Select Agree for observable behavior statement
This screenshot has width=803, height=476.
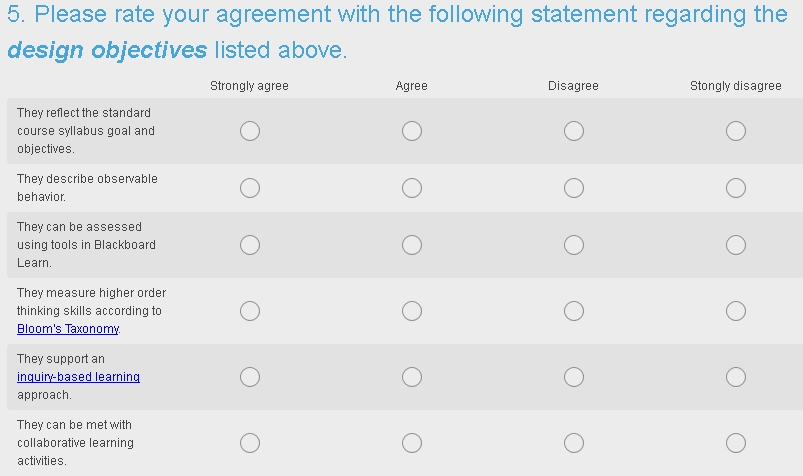pyautogui.click(x=412, y=188)
